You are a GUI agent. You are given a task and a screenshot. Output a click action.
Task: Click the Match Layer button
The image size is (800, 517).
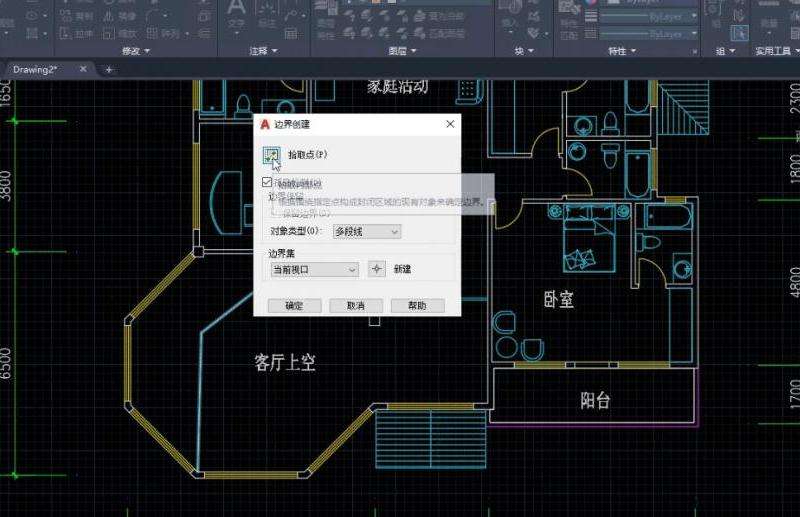tap(438, 34)
